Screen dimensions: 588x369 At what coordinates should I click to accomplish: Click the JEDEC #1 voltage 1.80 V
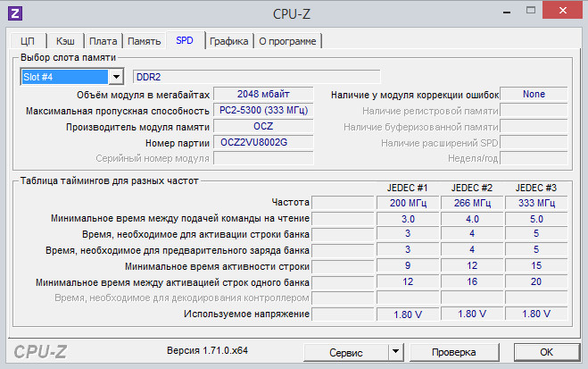pos(408,314)
